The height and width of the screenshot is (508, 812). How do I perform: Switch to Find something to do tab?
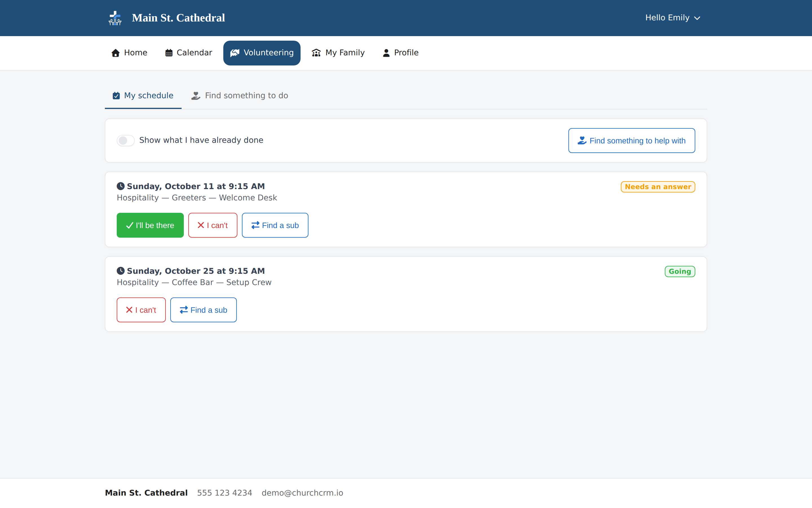click(x=240, y=96)
